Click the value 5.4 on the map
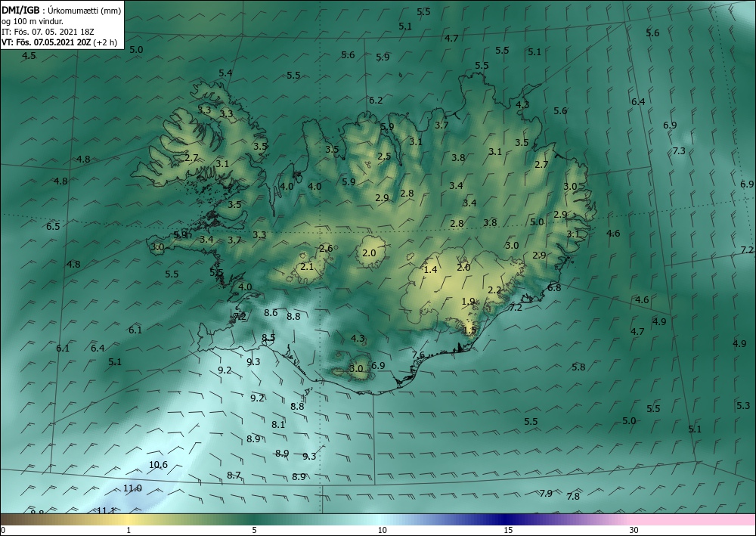This screenshot has height=536, width=756. coord(225,73)
